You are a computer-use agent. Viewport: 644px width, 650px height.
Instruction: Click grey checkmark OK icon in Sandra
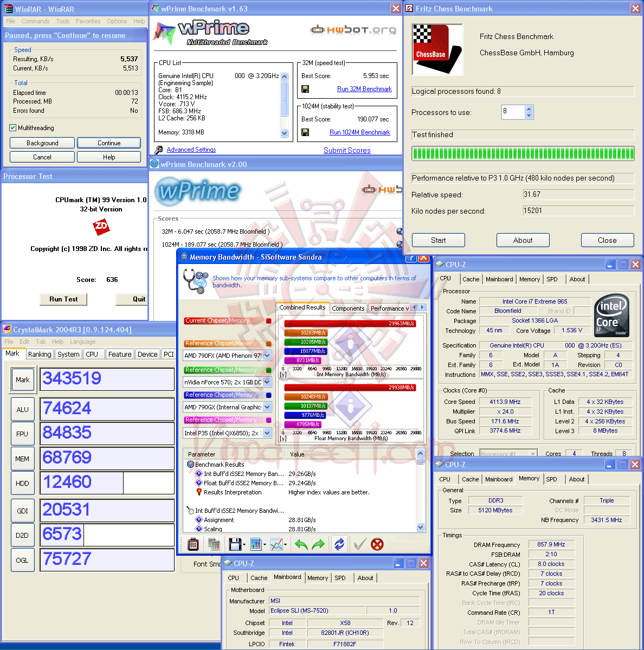coord(360,544)
